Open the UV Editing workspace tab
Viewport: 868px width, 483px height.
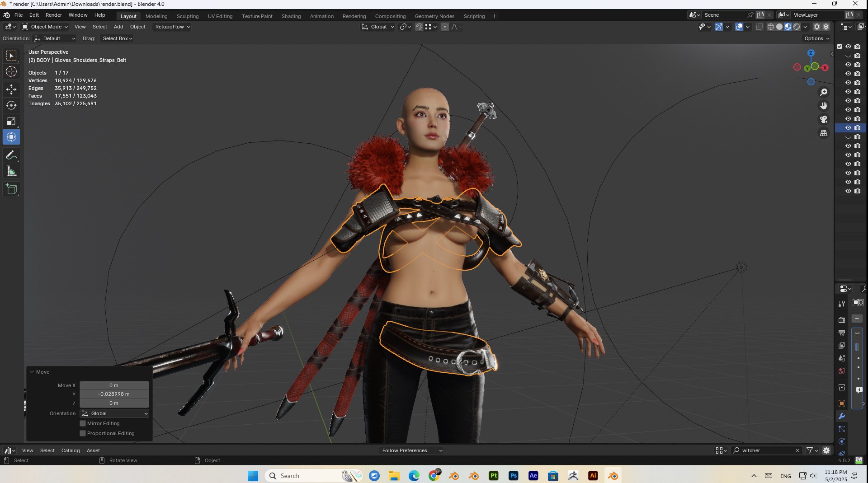[220, 16]
